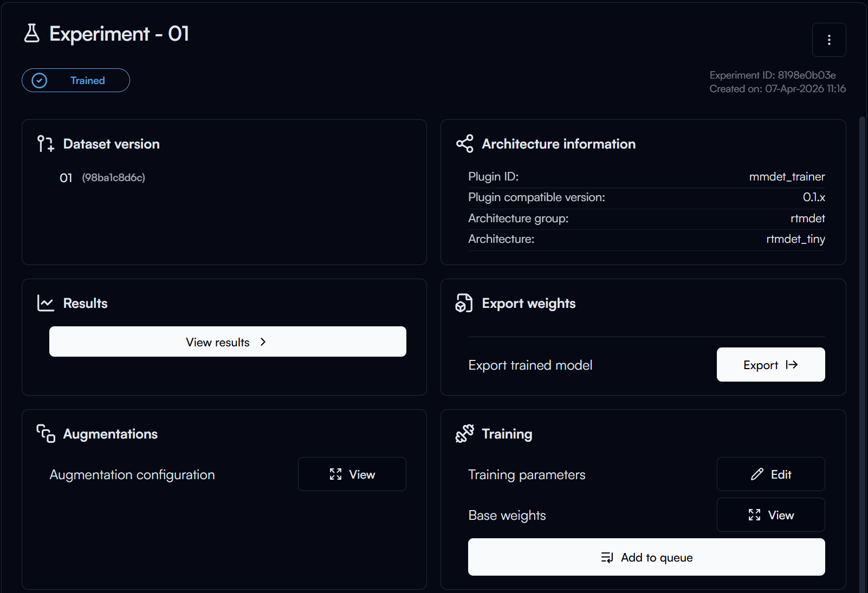Viewport: 868px width, 593px height.
Task: Click the 0.1.x plugin version value
Action: click(814, 197)
